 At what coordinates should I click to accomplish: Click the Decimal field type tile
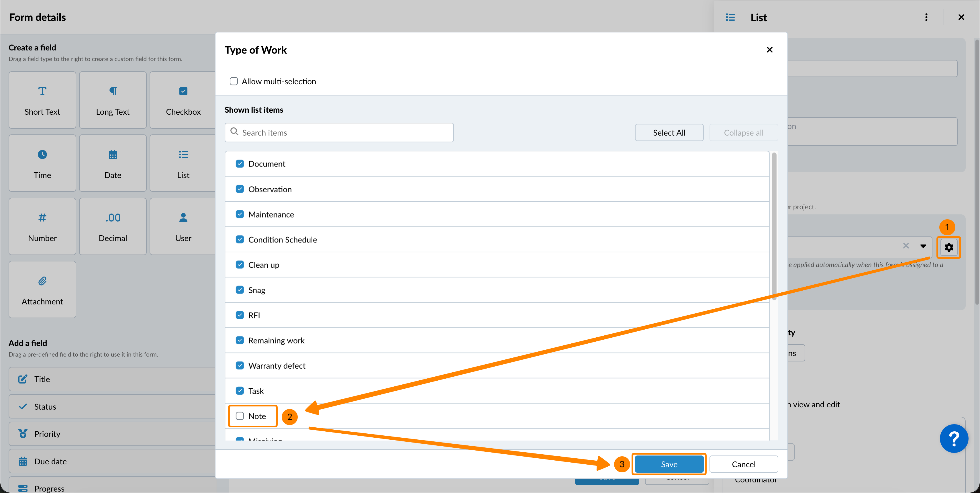[113, 226]
